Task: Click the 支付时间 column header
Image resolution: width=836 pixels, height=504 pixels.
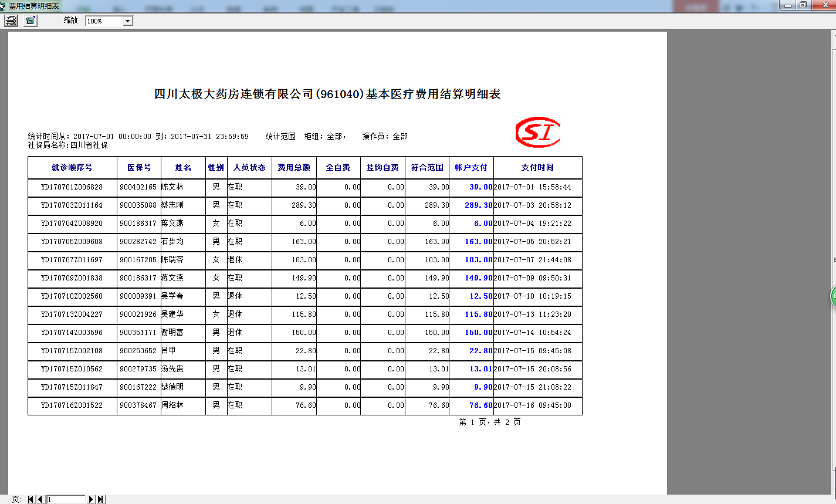Action: pyautogui.click(x=537, y=167)
